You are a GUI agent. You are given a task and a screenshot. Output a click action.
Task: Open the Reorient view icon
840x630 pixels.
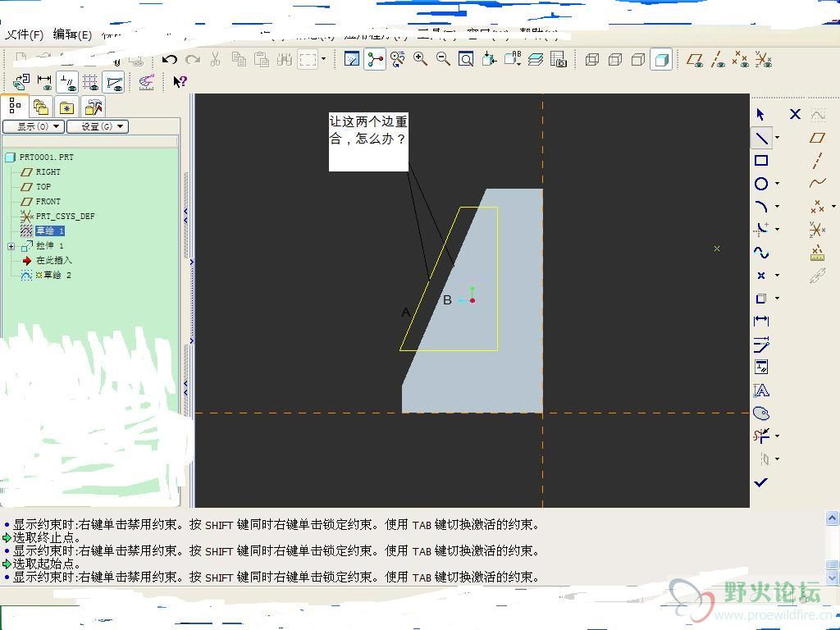click(512, 59)
